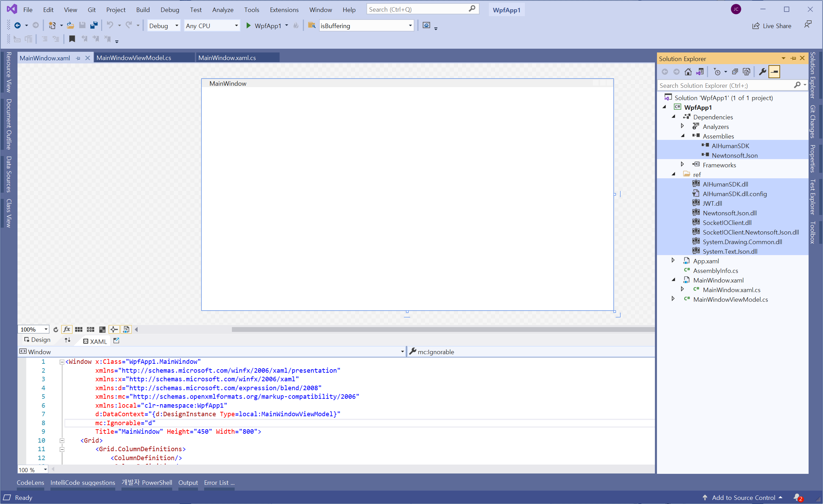
Task: Click the Home icon in Solution Explorer
Action: 688,72
